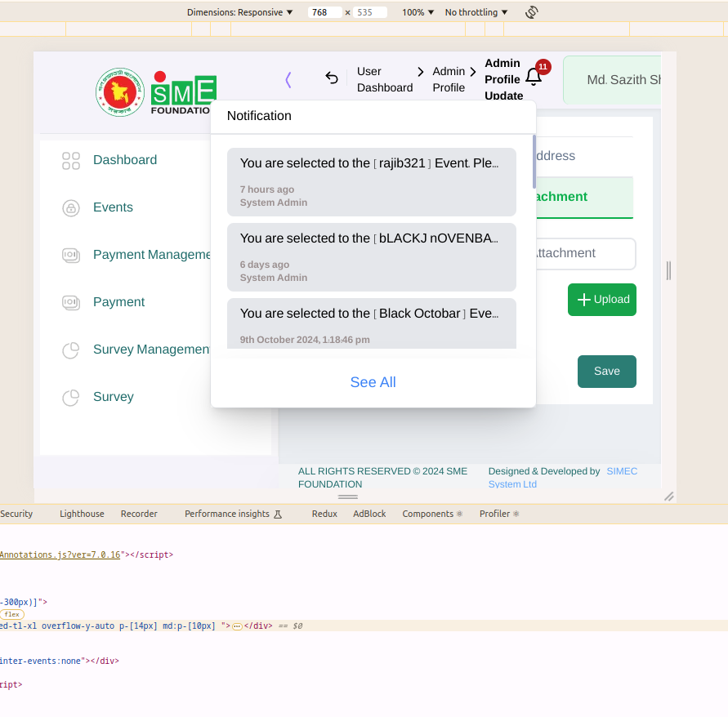Open Payment Management in the sidebar

152,255
